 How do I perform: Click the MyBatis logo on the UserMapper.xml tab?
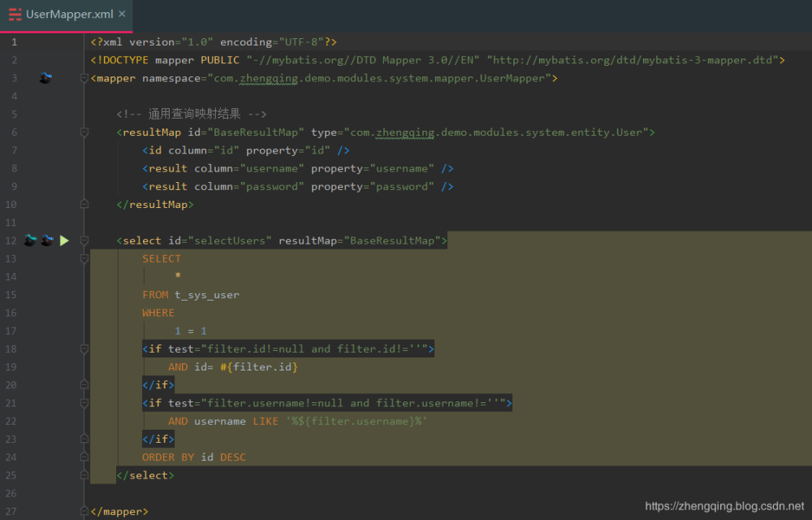(x=14, y=14)
